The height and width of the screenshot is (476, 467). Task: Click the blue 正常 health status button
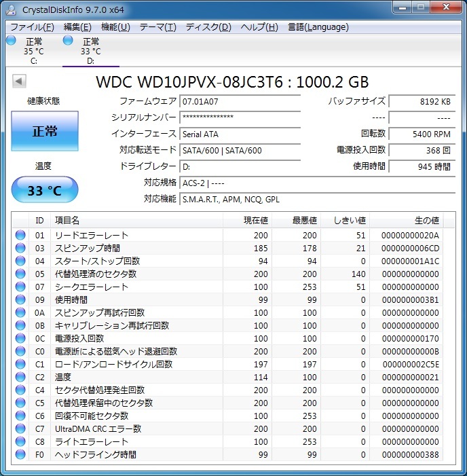tap(45, 131)
